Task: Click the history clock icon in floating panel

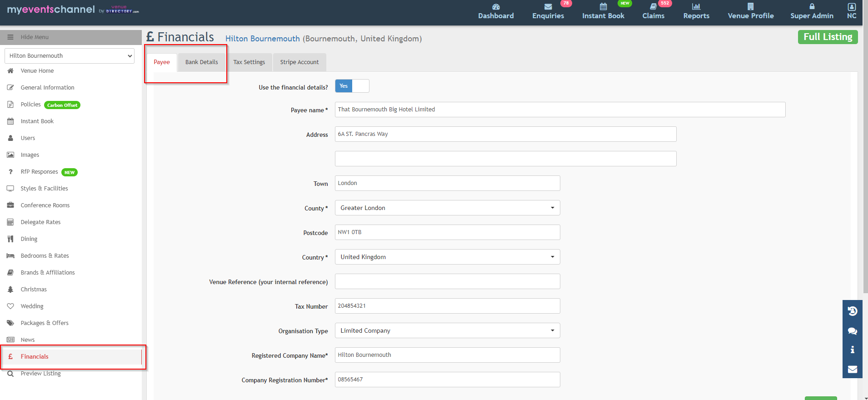Action: click(x=853, y=311)
